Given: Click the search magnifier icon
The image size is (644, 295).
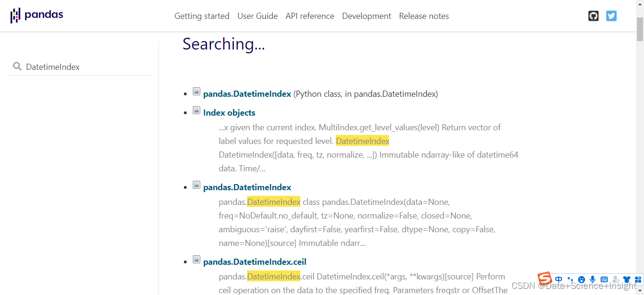Looking at the screenshot, I should point(17,67).
